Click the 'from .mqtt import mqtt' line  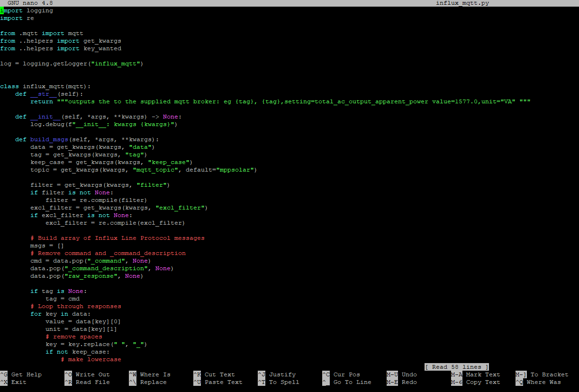click(x=42, y=33)
